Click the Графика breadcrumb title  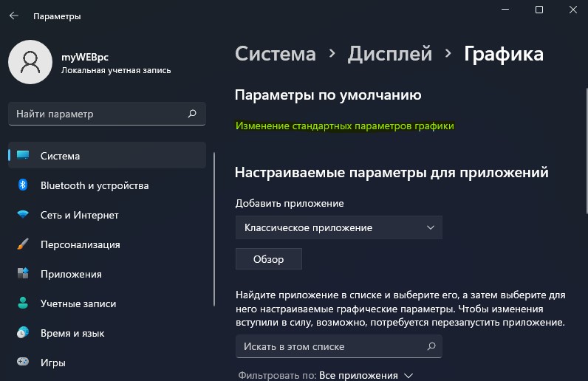click(504, 54)
